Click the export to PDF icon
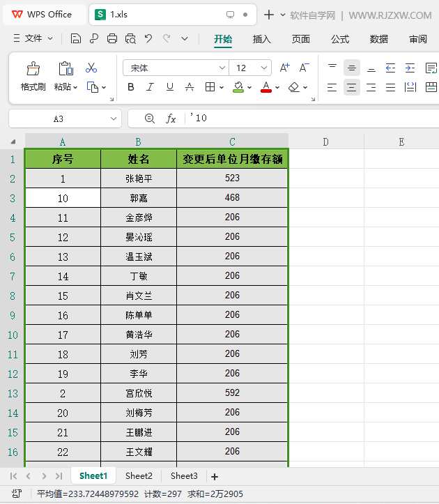The height and width of the screenshot is (504, 439). (94, 38)
